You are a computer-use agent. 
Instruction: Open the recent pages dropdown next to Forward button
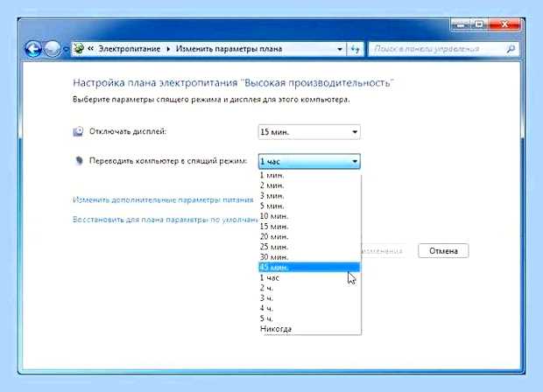tap(66, 49)
